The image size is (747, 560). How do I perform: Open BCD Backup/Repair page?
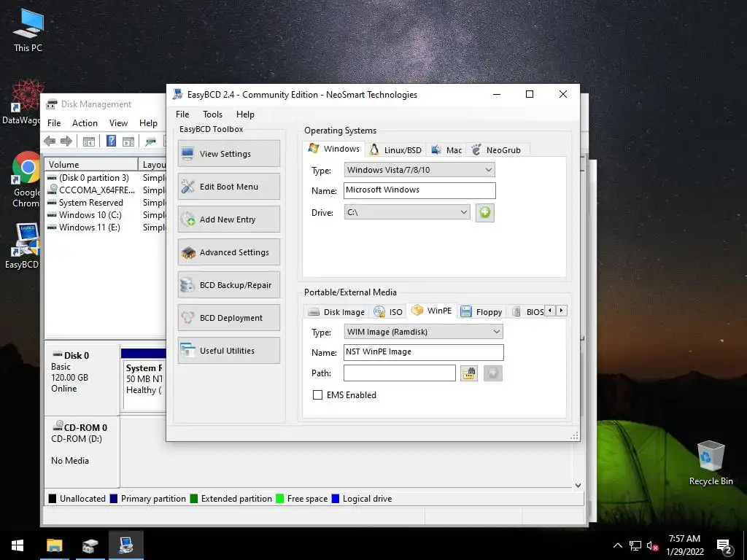[228, 285]
